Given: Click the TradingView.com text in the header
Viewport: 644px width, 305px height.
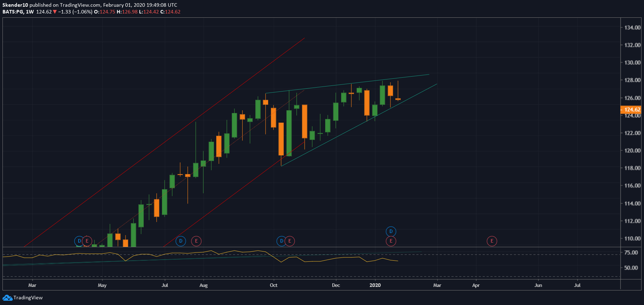Looking at the screenshot, I should pyautogui.click(x=80, y=5).
